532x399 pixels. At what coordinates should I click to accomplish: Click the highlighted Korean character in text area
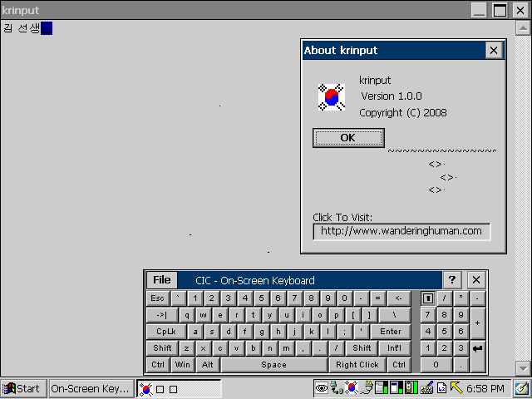pyautogui.click(x=47, y=28)
